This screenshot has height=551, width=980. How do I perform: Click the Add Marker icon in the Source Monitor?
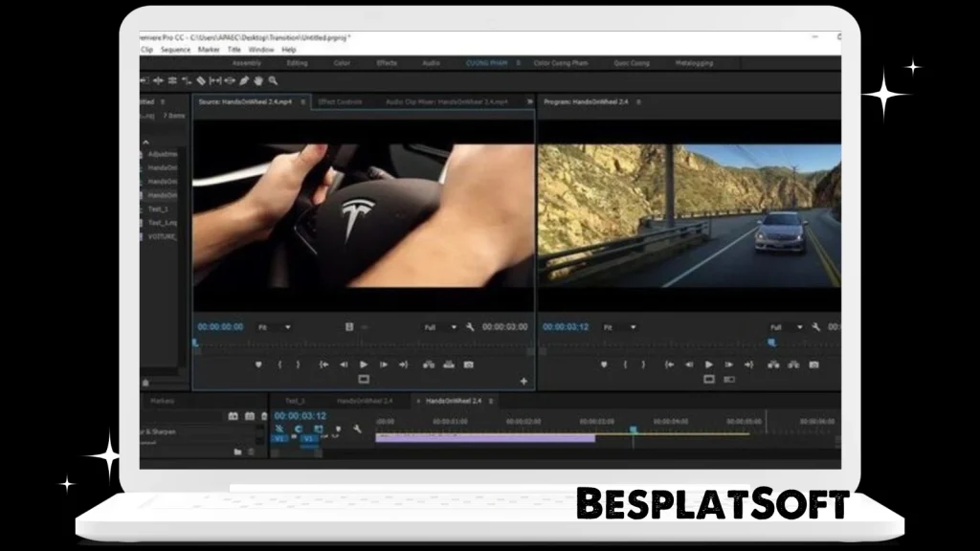coord(257,365)
